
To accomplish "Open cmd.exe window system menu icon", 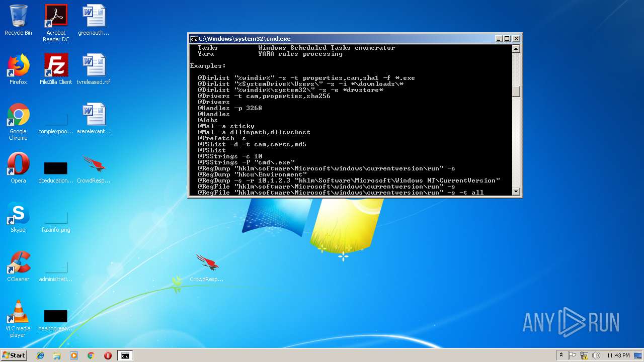I will coord(194,39).
